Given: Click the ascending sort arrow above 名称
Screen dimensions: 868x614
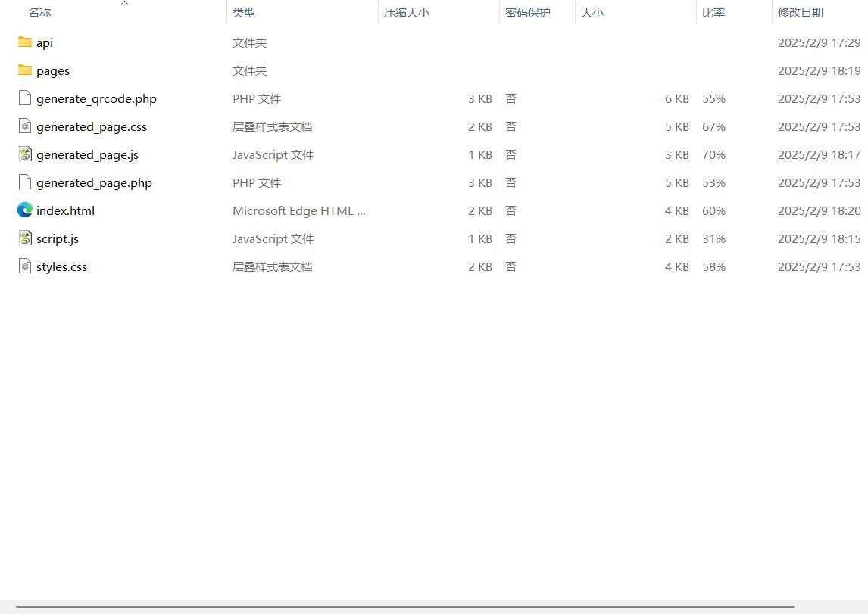Looking at the screenshot, I should coord(124,4).
